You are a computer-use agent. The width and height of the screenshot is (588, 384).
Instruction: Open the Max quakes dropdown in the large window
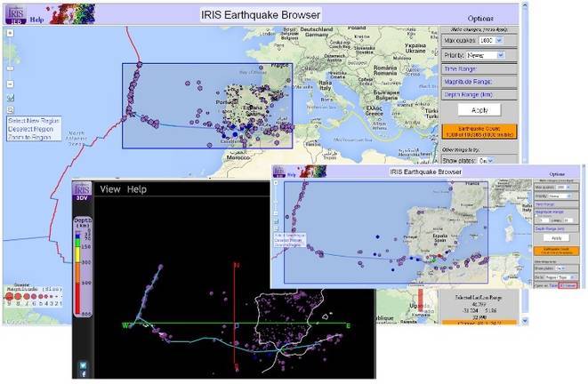tap(491, 41)
